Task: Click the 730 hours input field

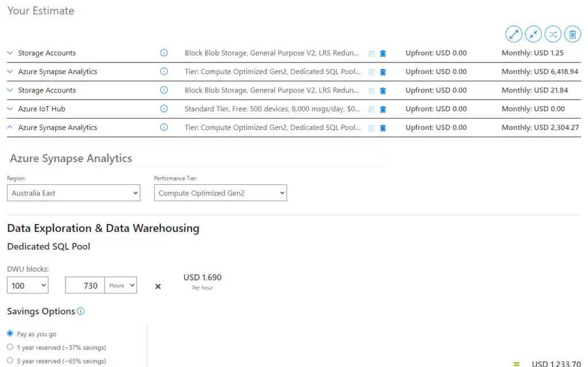Action: click(85, 285)
